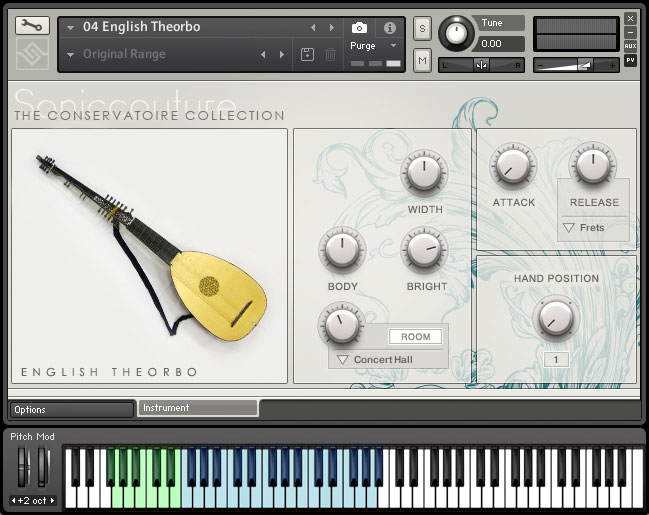Toggle the PV button
Screen dimensions: 649x515
pyautogui.click(x=630, y=60)
